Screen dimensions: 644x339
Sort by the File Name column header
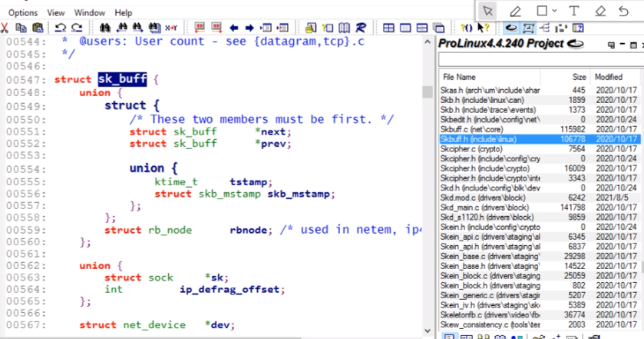[x=490, y=77]
